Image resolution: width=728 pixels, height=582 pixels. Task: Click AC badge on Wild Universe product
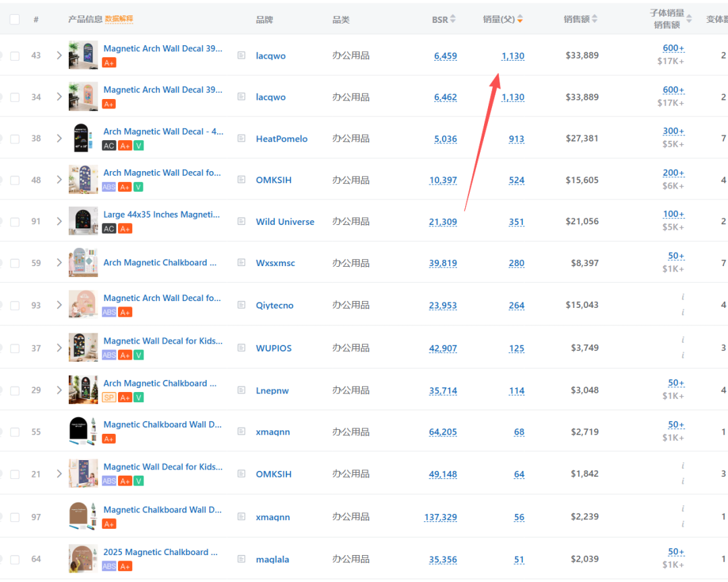click(x=109, y=229)
